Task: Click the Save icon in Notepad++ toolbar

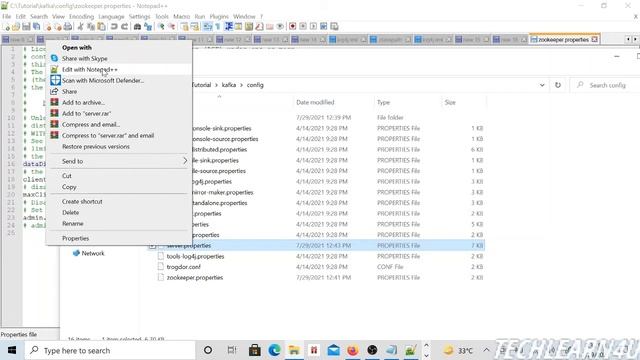Action: coord(26,27)
